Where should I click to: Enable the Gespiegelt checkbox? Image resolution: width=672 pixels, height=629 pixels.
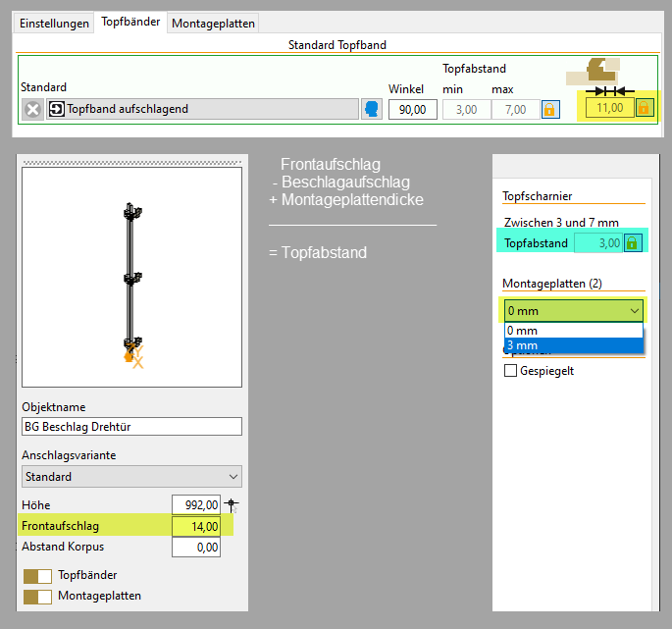(510, 371)
